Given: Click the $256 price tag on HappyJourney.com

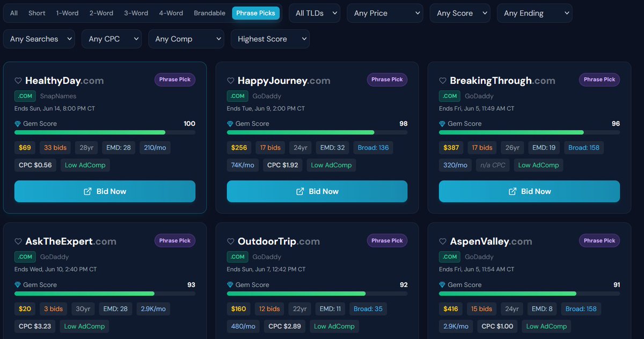Looking at the screenshot, I should [239, 148].
